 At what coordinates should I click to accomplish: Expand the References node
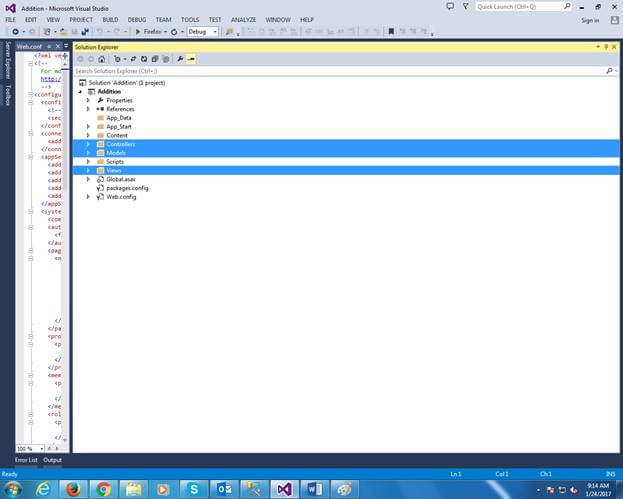point(88,109)
